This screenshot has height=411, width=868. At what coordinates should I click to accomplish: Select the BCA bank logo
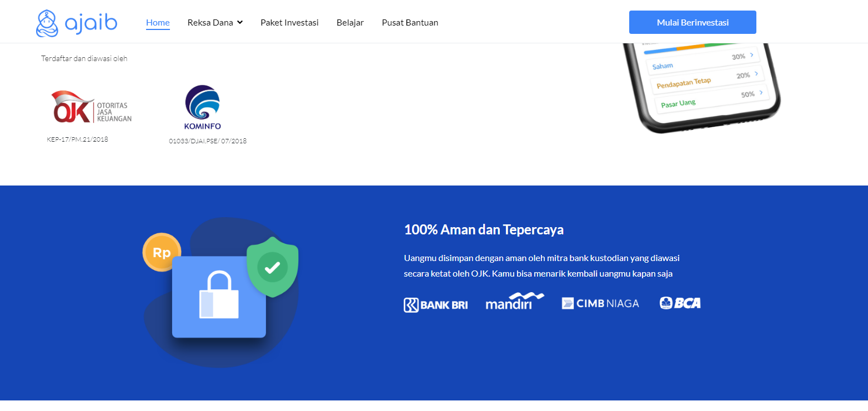[680, 303]
